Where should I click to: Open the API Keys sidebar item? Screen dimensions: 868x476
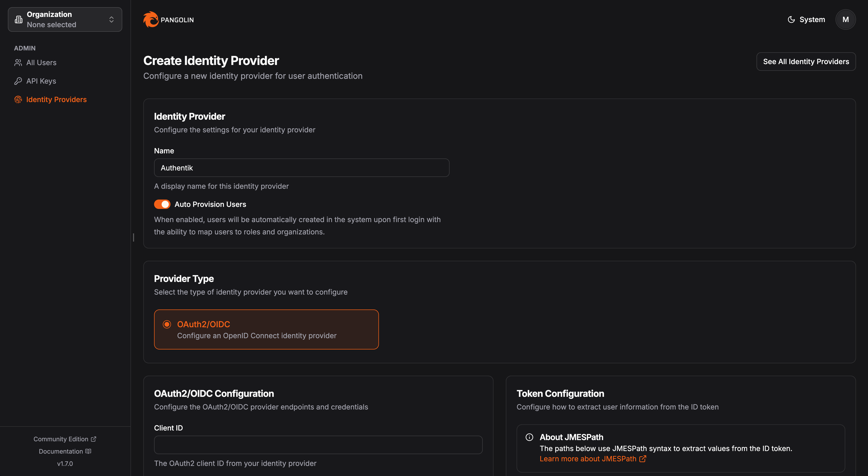[x=41, y=81]
